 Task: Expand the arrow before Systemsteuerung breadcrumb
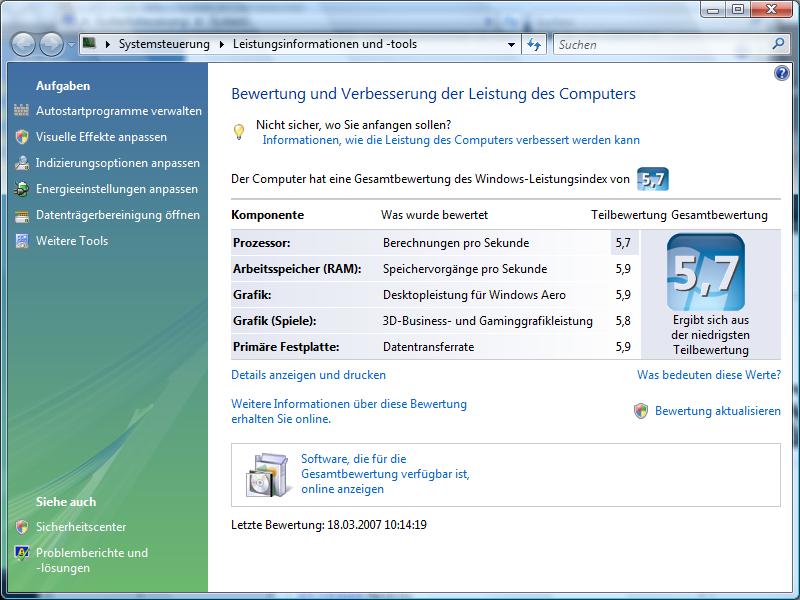click(x=108, y=44)
